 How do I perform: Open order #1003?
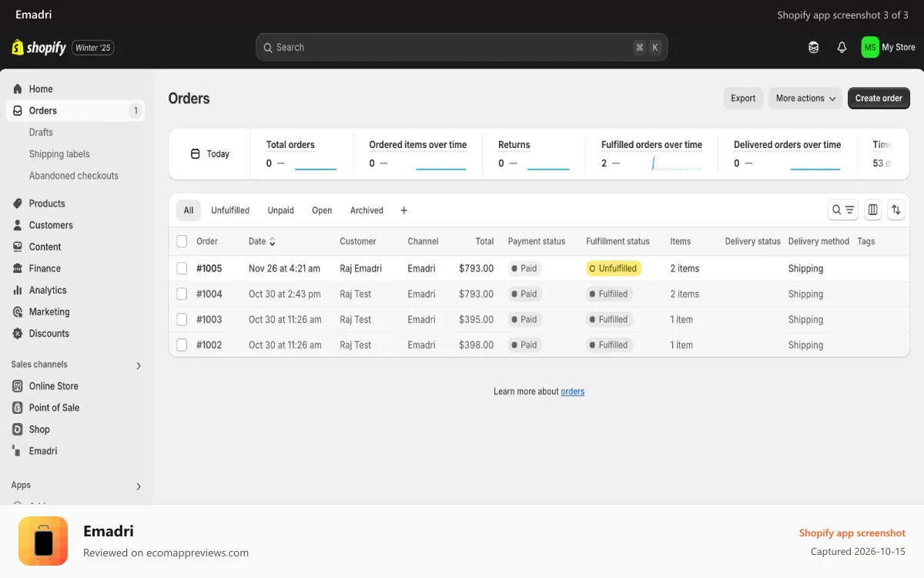[x=209, y=319]
